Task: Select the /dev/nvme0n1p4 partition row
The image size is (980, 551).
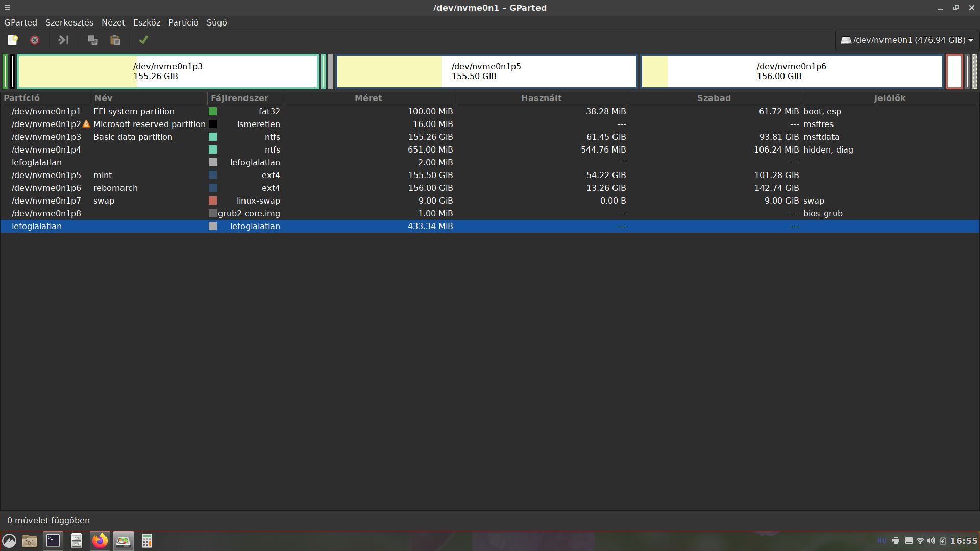Action: click(490, 149)
